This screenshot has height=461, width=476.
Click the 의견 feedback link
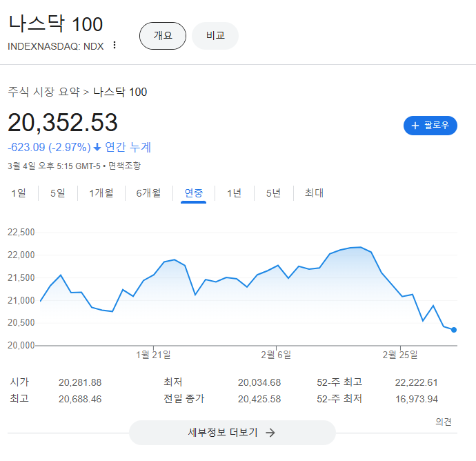point(443,422)
